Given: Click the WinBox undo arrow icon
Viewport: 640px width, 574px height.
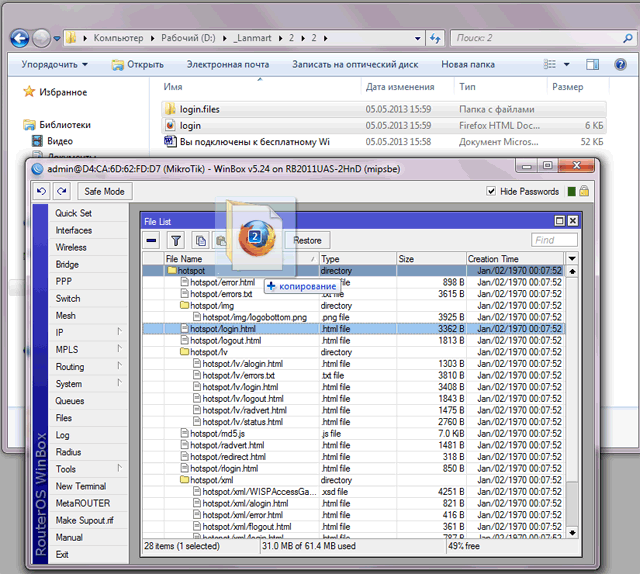Looking at the screenshot, I should 42,191.
